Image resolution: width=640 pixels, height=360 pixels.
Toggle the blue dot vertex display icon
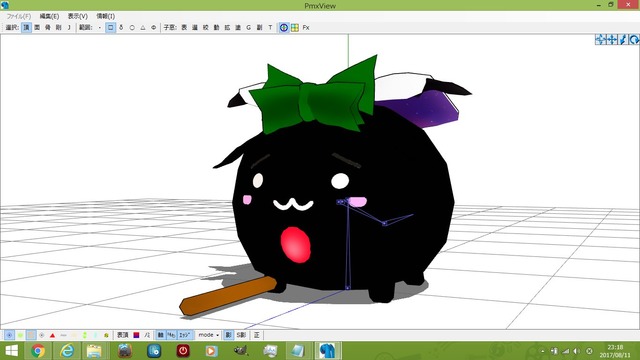pyautogui.click(x=9, y=335)
